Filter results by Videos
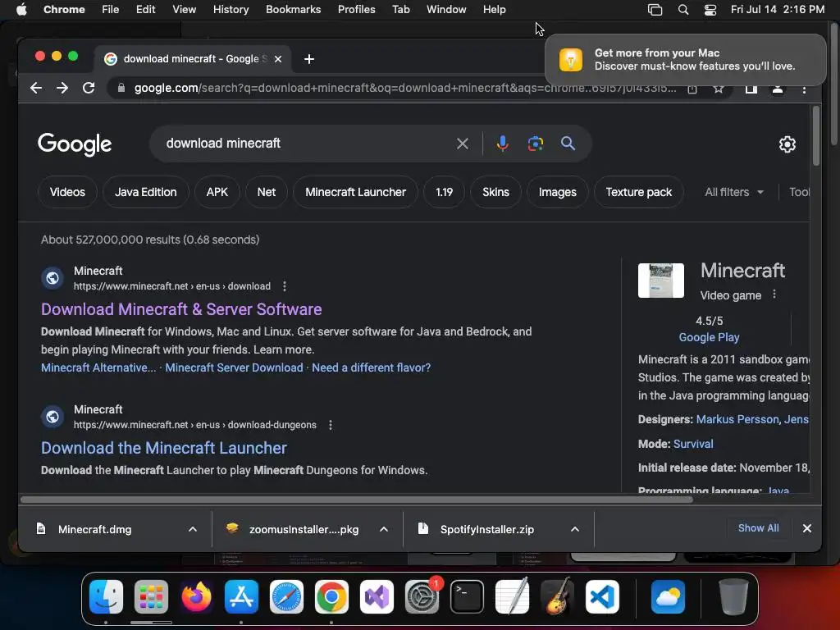This screenshot has width=840, height=630. 67,192
